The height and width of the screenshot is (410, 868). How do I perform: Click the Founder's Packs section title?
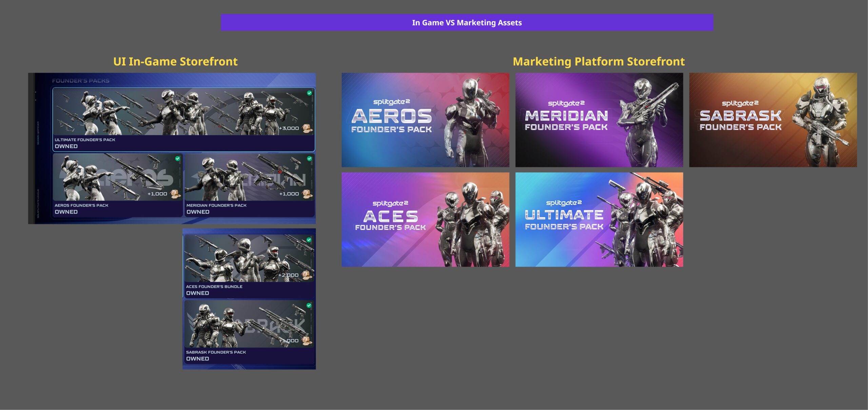point(81,81)
